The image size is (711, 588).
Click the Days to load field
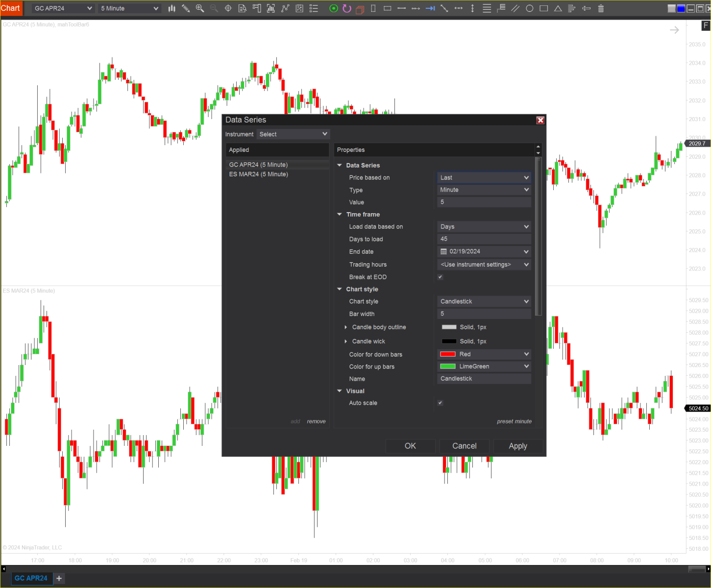click(x=484, y=239)
